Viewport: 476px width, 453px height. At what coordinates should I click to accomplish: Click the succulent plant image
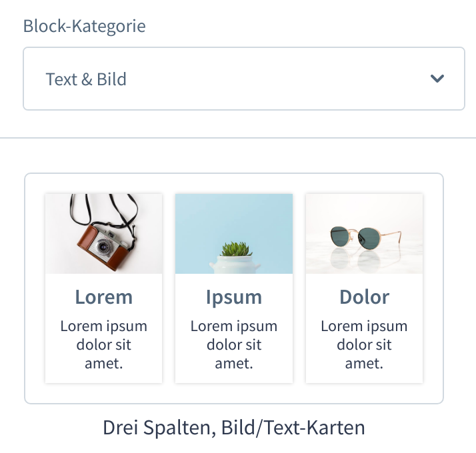pos(233,233)
